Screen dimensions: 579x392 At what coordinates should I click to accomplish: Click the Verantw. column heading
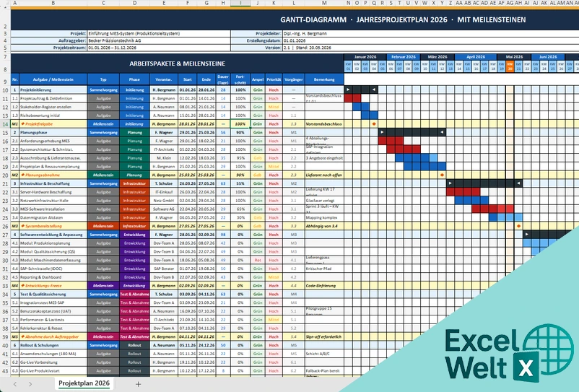click(x=164, y=79)
